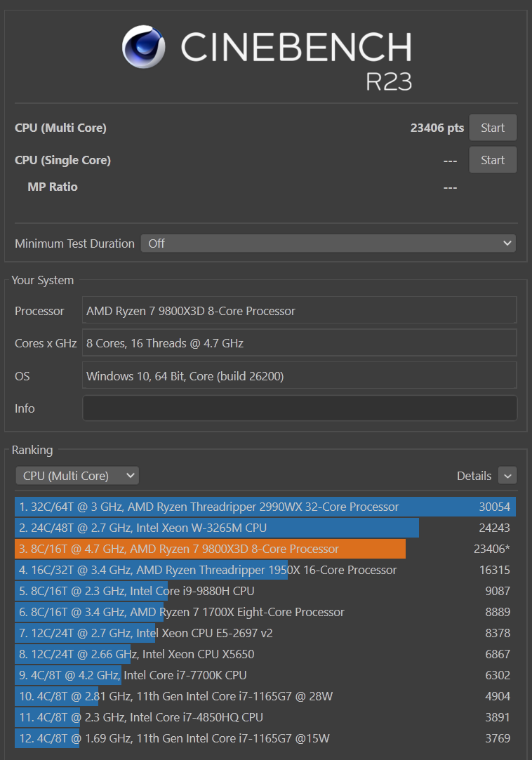Select Threadripper 2990WX ranking entry
Image resolution: width=532 pixels, height=760 pixels.
click(x=265, y=507)
